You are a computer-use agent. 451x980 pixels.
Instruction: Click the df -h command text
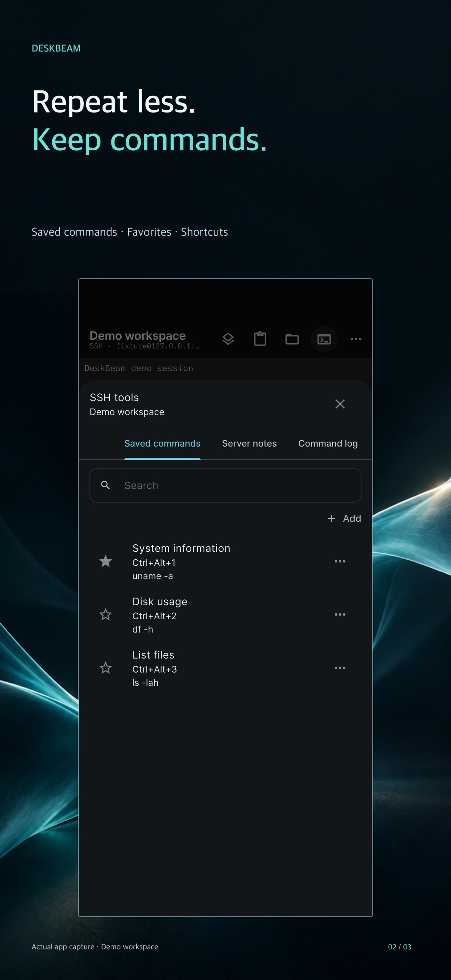coord(143,629)
